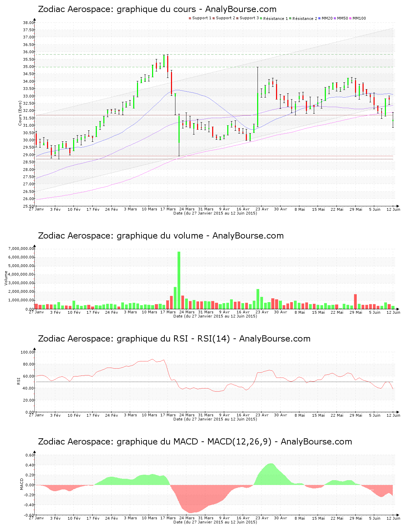Select the MM100 legend label
Image resolution: width=412 pixels, height=532 pixels.
tap(359, 18)
